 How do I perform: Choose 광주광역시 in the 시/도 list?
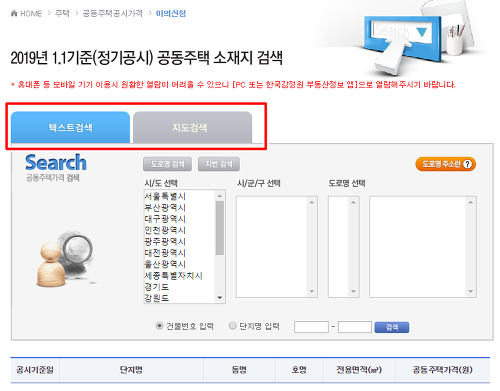(x=165, y=242)
